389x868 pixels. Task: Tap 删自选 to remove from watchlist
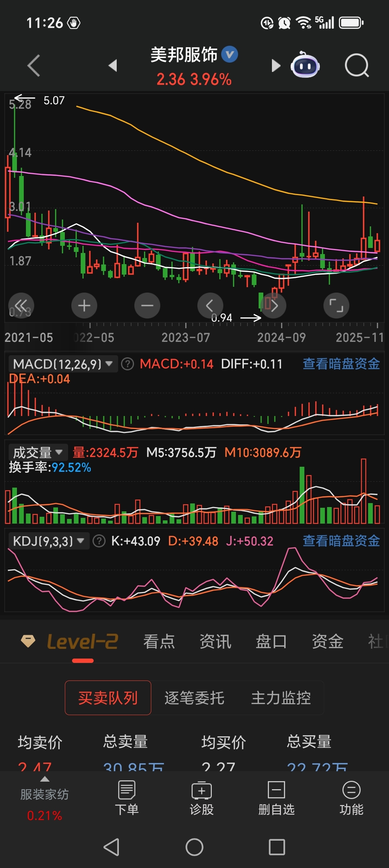277,798
